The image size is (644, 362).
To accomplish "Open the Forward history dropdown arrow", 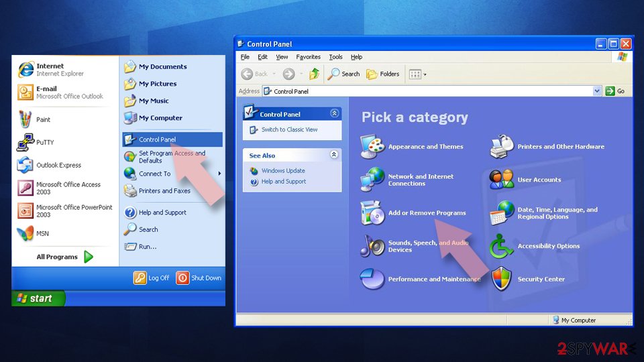I will coord(301,74).
